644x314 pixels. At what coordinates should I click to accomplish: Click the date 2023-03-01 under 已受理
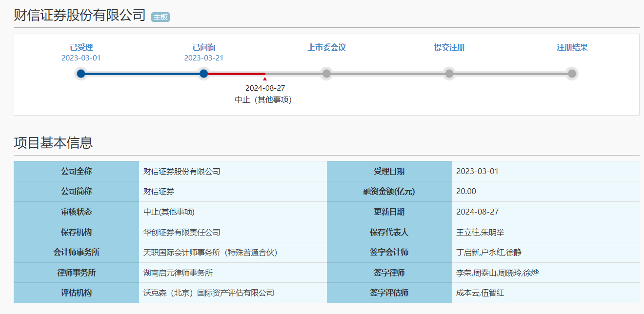(x=81, y=58)
